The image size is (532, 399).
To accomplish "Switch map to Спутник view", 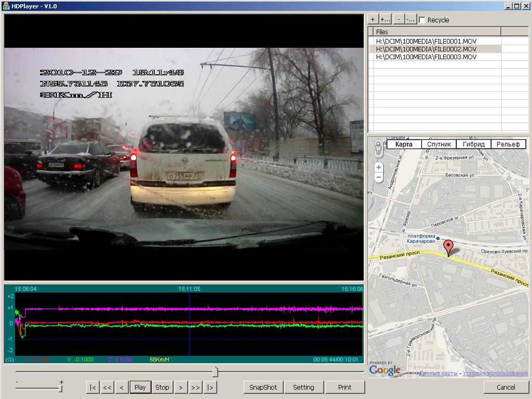I will click(438, 144).
